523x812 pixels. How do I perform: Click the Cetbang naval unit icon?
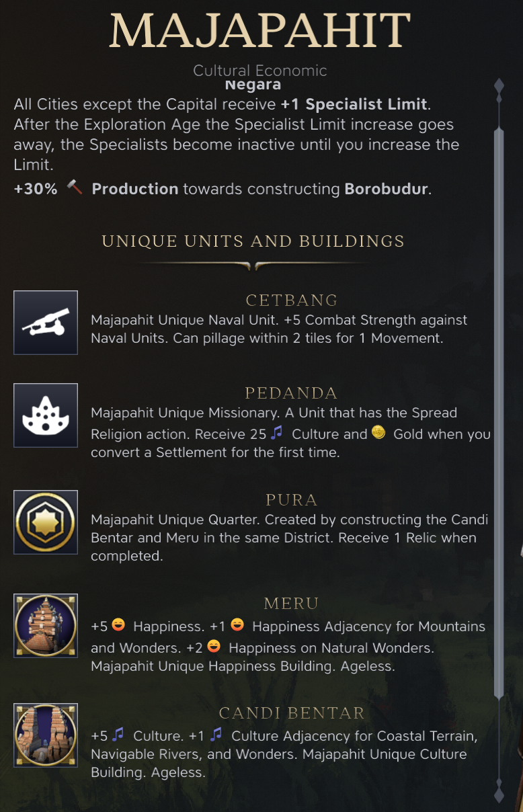coord(46,323)
